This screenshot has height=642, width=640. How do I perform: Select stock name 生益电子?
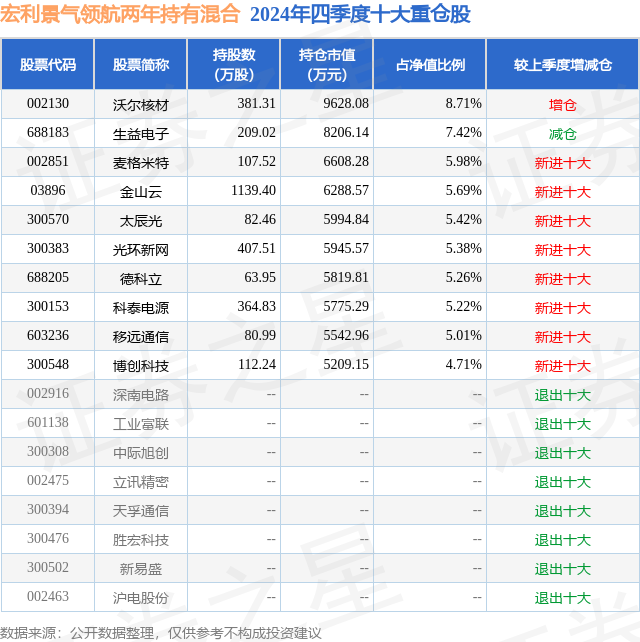click(x=141, y=134)
